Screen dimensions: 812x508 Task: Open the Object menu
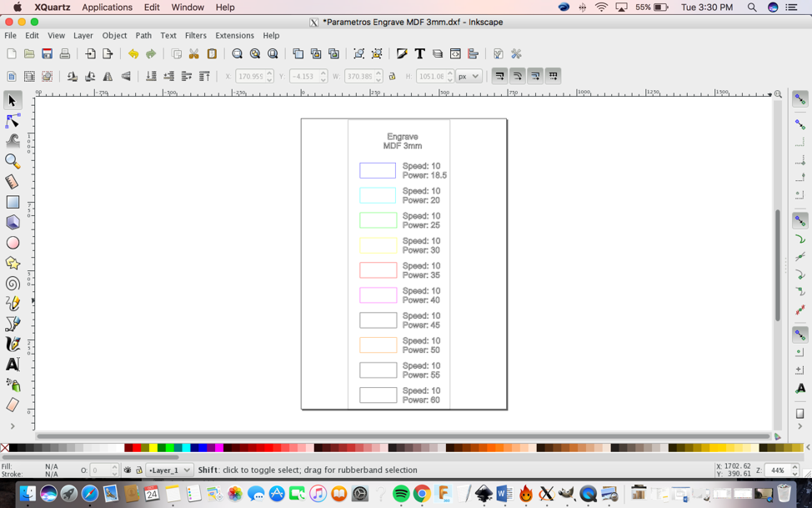pyautogui.click(x=114, y=35)
